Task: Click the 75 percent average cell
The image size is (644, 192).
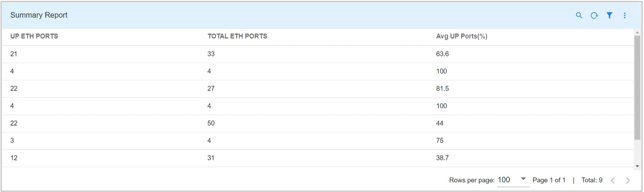Action: click(440, 140)
